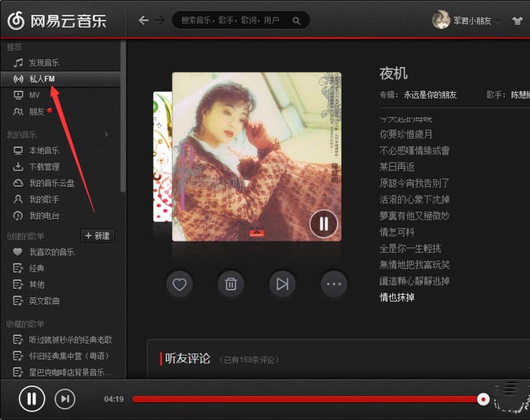Pause playback on the album cover
Viewport: 530px width, 420px height.
coord(324,224)
